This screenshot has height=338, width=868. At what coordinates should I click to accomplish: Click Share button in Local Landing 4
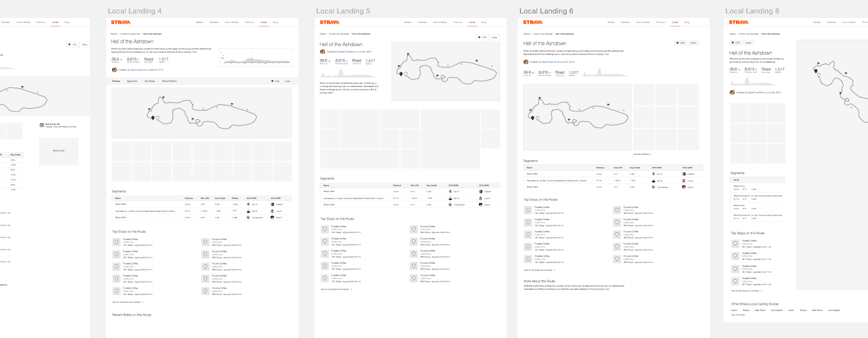[x=288, y=81]
